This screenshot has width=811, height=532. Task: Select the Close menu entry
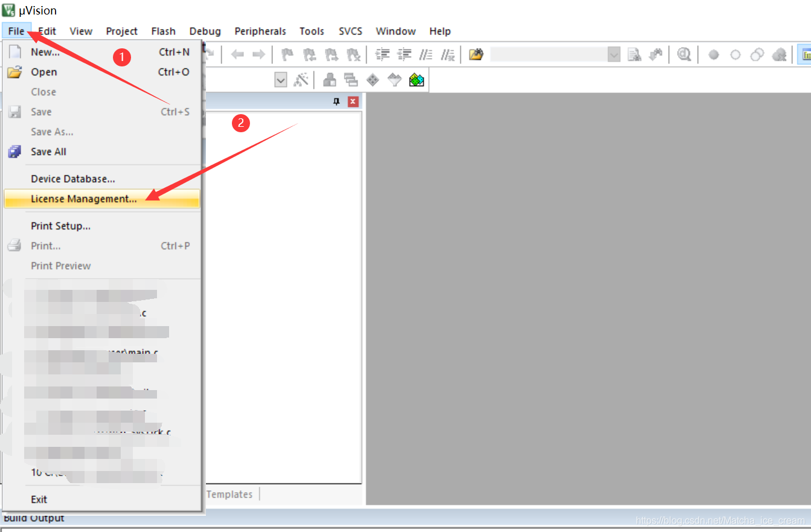coord(102,92)
